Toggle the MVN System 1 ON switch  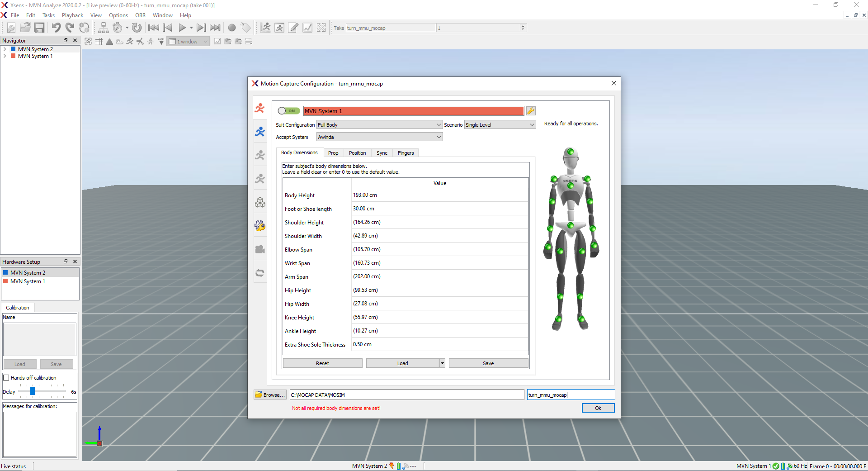click(x=288, y=111)
